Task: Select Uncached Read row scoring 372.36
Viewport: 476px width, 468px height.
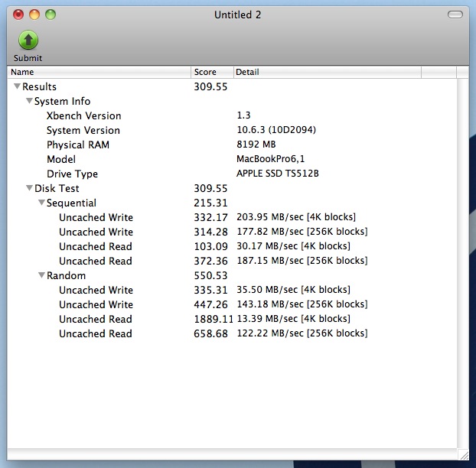Action: point(232,261)
